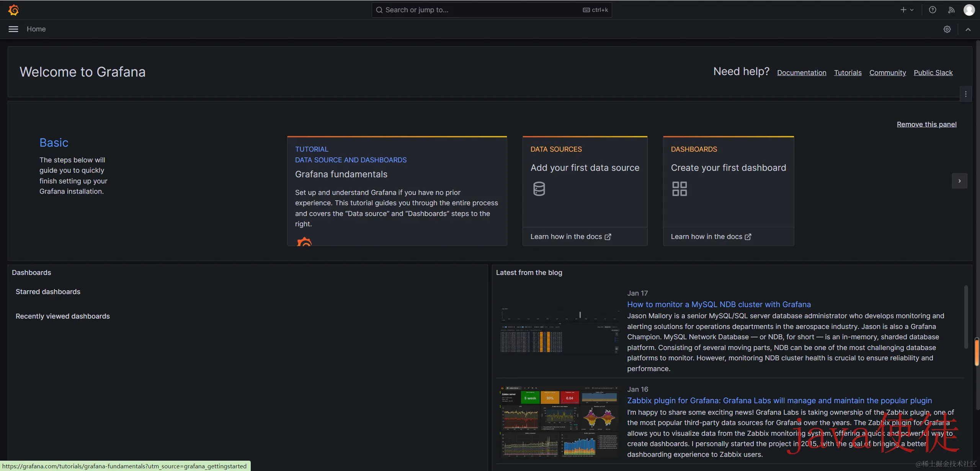Click the database cylinder icon
The width and height of the screenshot is (980, 471).
[x=539, y=189]
